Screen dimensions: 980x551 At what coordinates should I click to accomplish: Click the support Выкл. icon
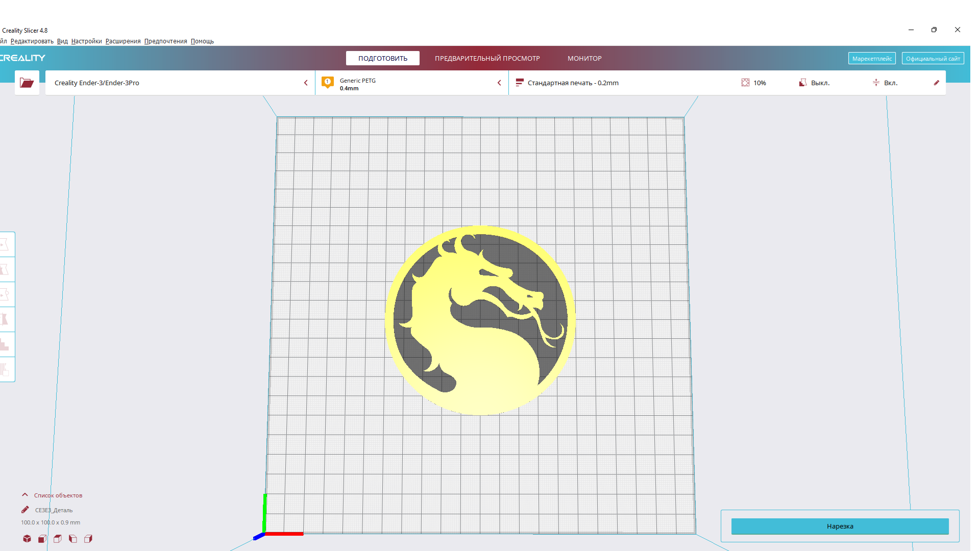803,83
